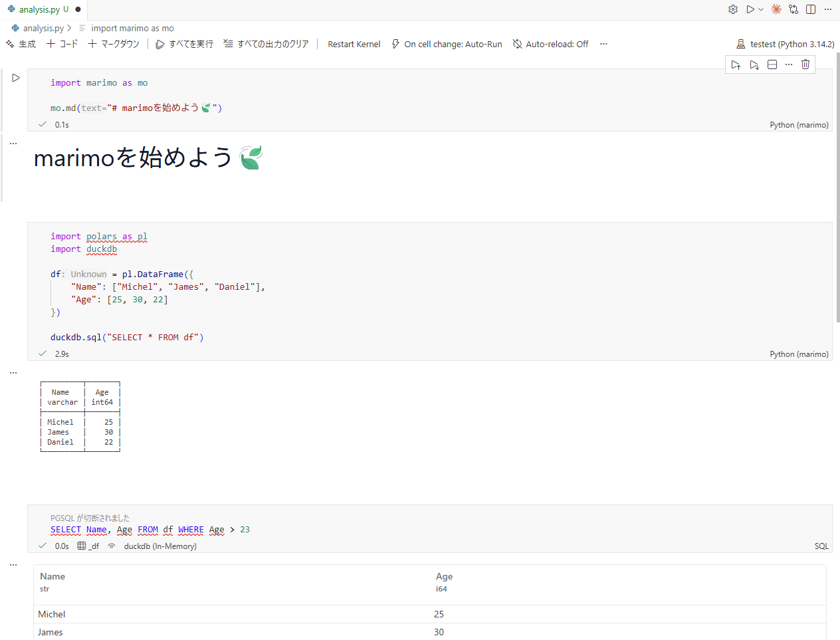840x640 pixels.
Task: Open the run dropdown arrow next to play button
Action: click(761, 9)
